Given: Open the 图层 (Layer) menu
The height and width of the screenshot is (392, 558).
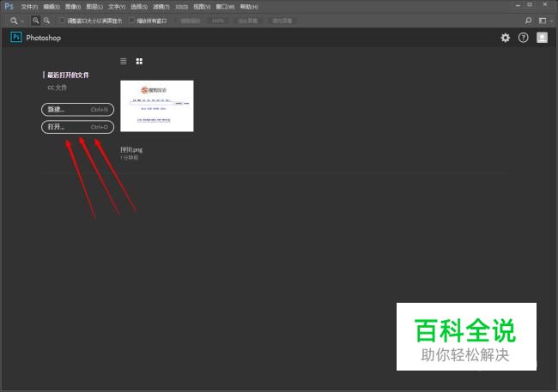Looking at the screenshot, I should [x=94, y=7].
